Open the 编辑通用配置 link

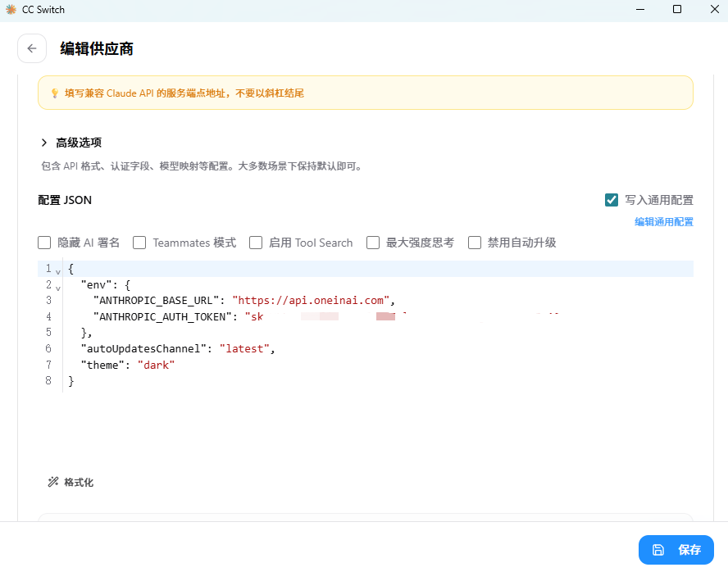coord(664,222)
